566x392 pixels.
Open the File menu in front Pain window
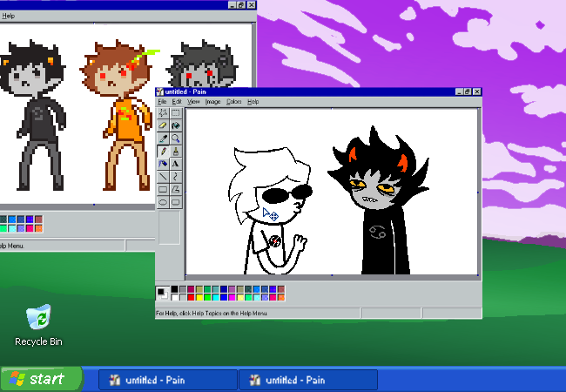click(162, 102)
